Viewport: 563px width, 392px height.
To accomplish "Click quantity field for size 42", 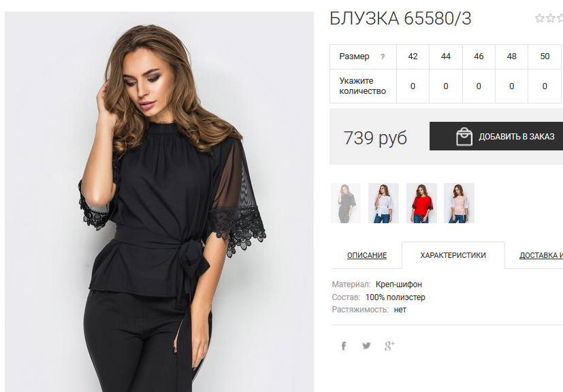I will [413, 86].
